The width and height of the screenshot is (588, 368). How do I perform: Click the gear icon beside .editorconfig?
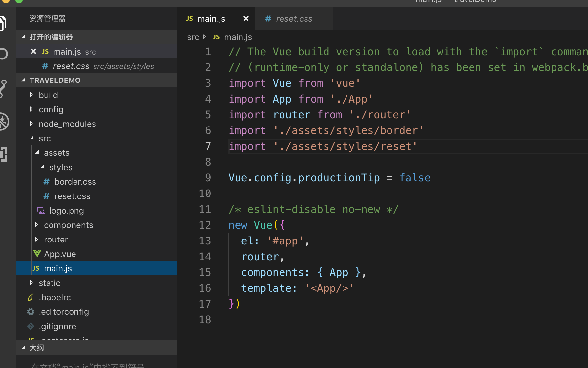coord(31,312)
